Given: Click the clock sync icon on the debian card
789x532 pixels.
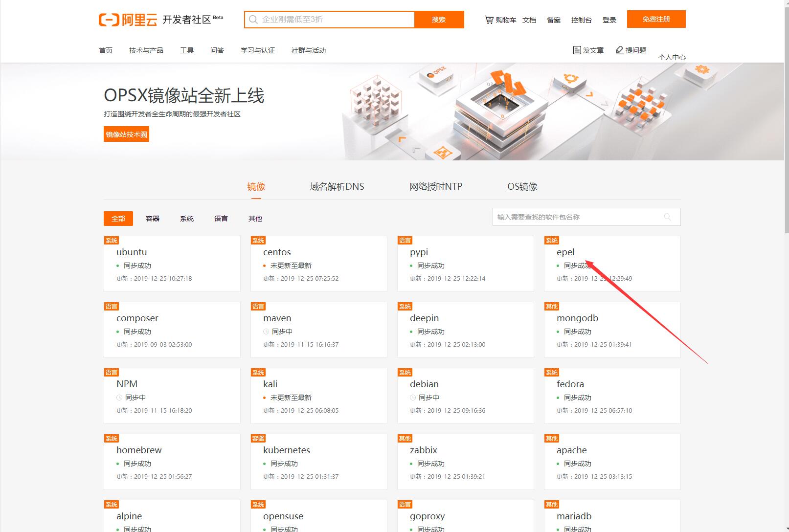Looking at the screenshot, I should point(413,398).
